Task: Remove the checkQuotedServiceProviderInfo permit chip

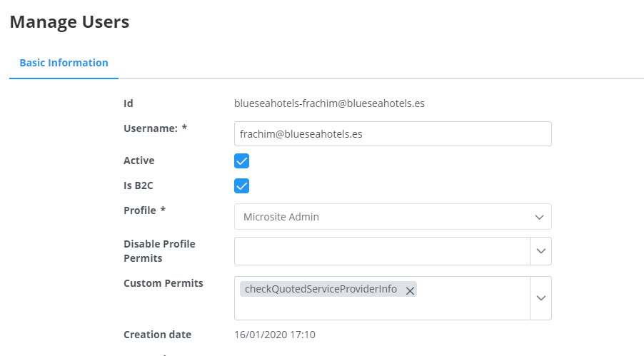Action: pyautogui.click(x=410, y=290)
